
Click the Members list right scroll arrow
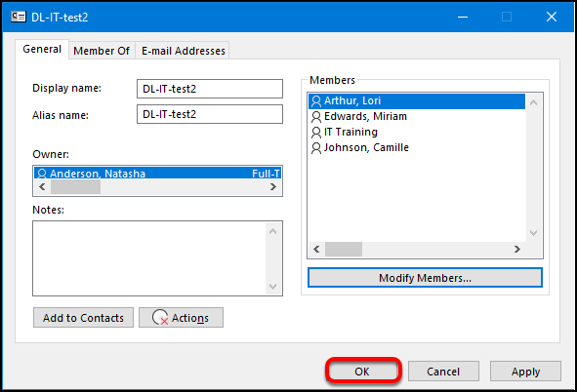pos(517,249)
